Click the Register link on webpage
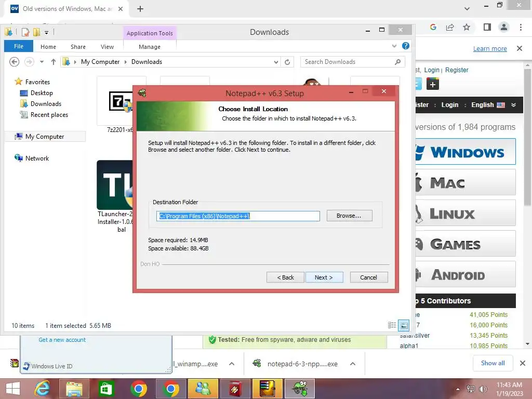Screen dimensions: 532x399 tap(457, 70)
